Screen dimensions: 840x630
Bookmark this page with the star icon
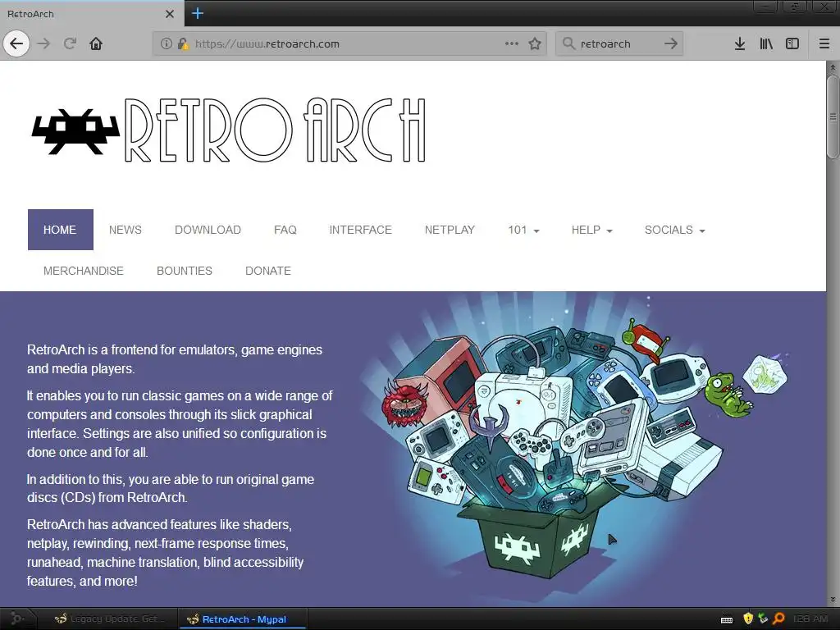(x=535, y=44)
